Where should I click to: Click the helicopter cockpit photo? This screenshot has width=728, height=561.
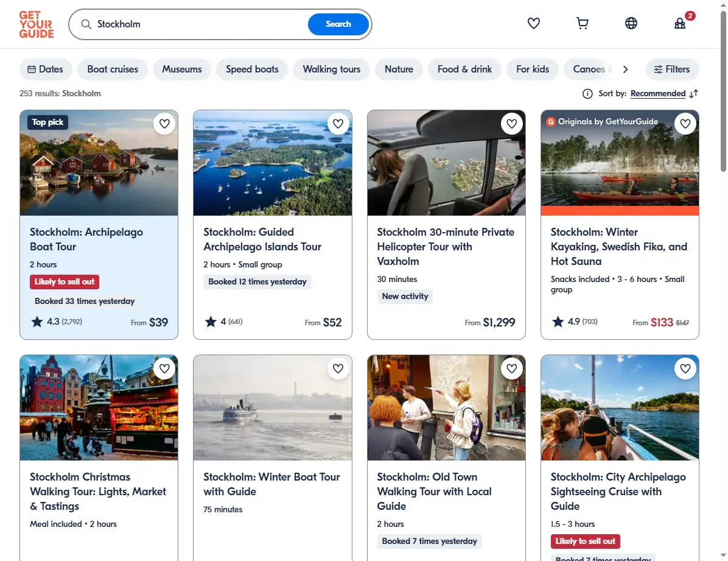point(446,163)
